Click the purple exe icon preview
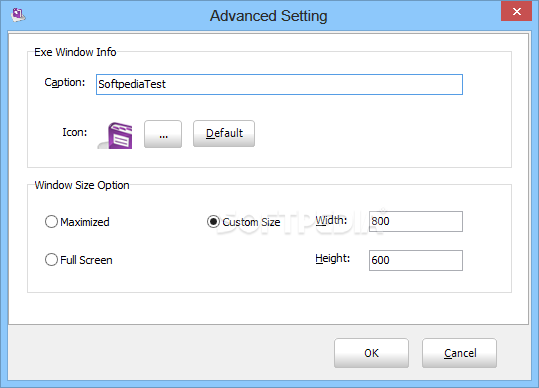 [116, 135]
